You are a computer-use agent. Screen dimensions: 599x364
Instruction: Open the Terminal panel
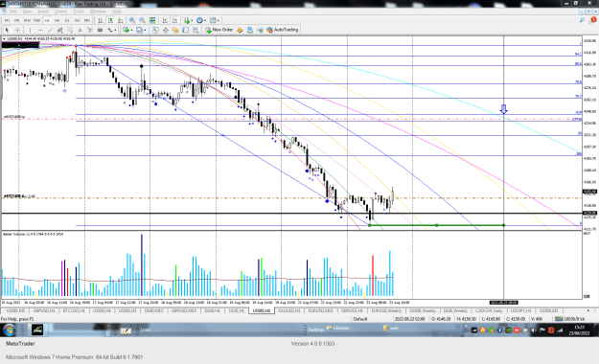point(185,30)
